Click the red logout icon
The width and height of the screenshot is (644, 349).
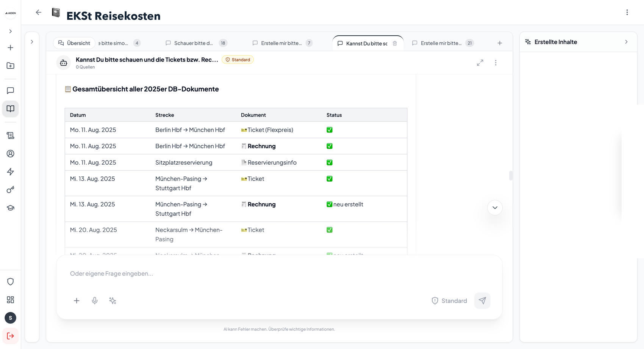(10, 336)
